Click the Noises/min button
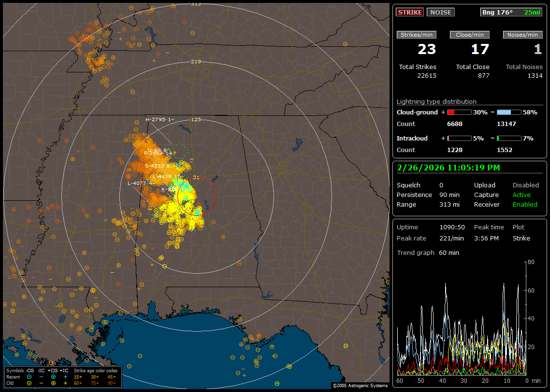The width and height of the screenshot is (550, 392). 522,35
